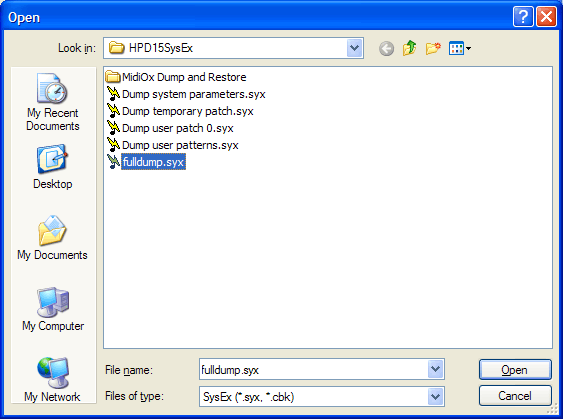
Task: Select Dump system parameters.syx file
Action: (186, 94)
